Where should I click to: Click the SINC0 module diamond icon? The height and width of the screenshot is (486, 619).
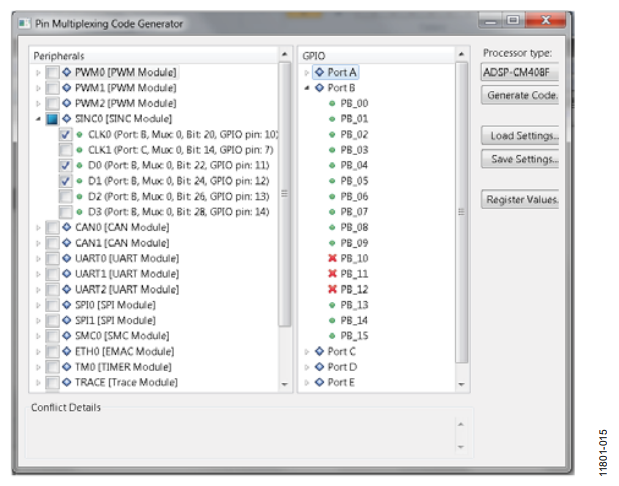click(x=67, y=118)
